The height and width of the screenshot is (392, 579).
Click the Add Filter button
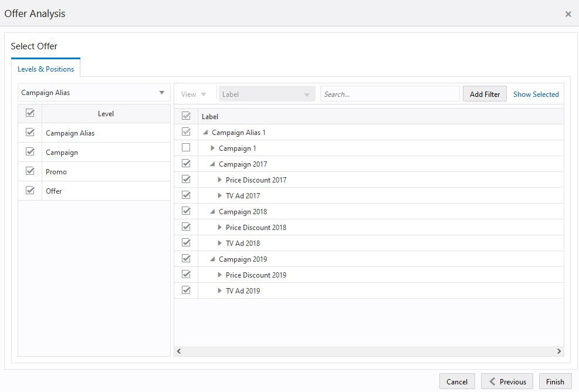tap(485, 93)
